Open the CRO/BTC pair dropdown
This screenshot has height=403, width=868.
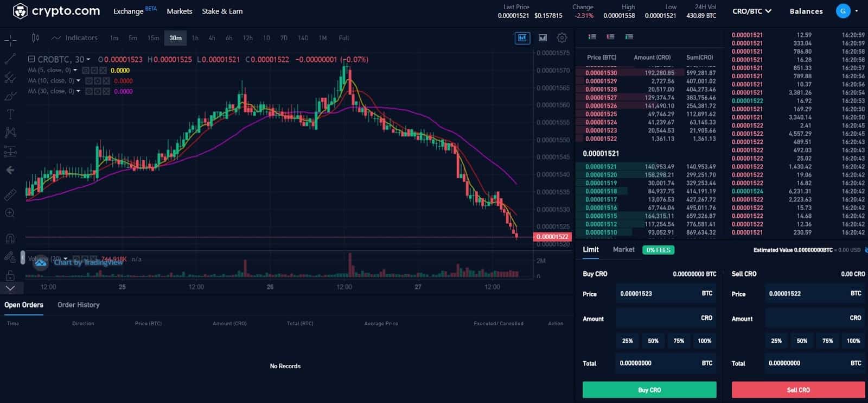(x=752, y=11)
